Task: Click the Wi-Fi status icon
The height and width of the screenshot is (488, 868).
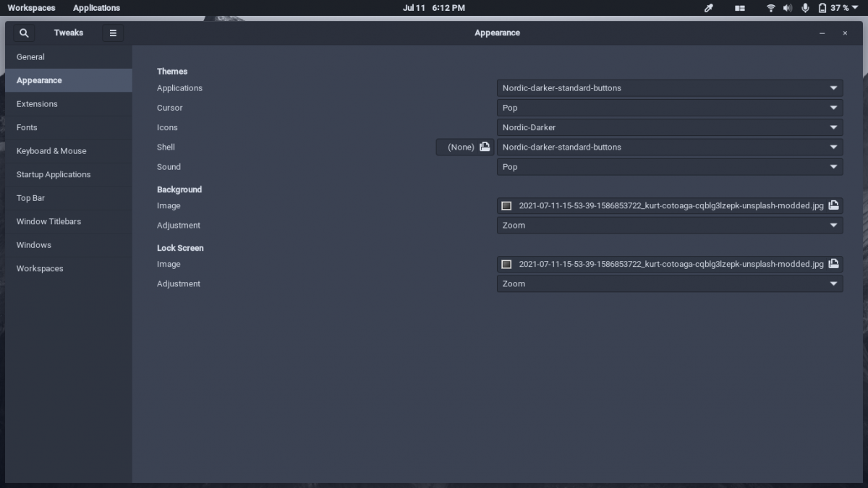Action: (x=769, y=8)
